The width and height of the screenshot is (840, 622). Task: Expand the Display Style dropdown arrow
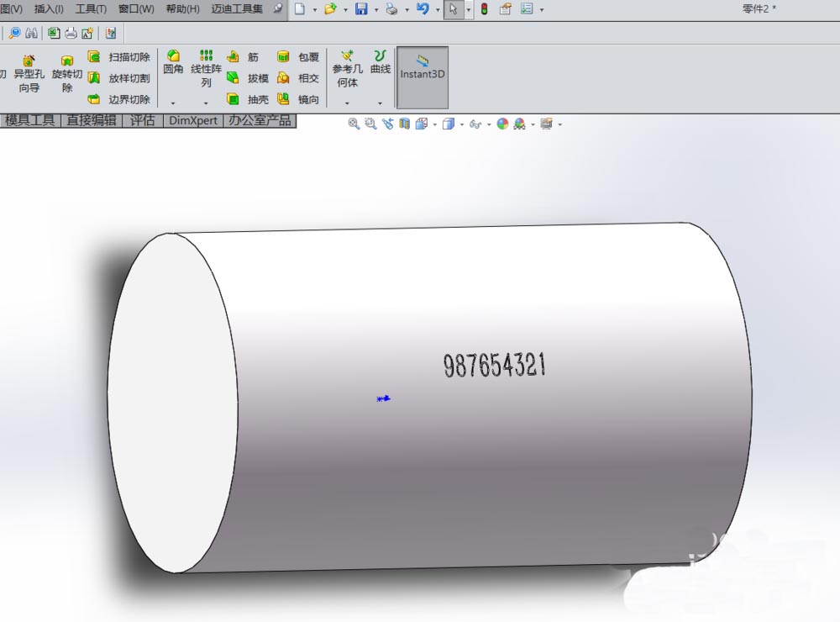pos(462,125)
